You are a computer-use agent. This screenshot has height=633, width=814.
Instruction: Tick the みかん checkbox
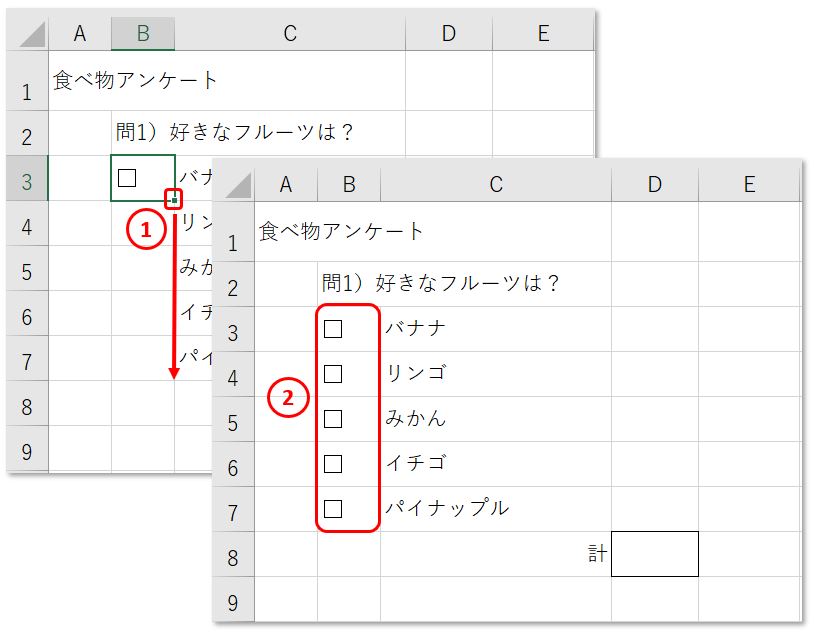tap(333, 419)
